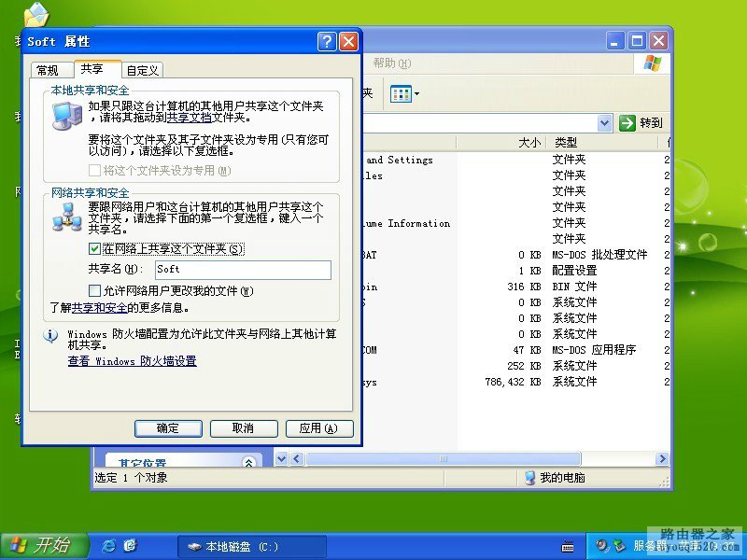Click the views icon in Explorer toolbar
This screenshot has height=560, width=747.
401,94
